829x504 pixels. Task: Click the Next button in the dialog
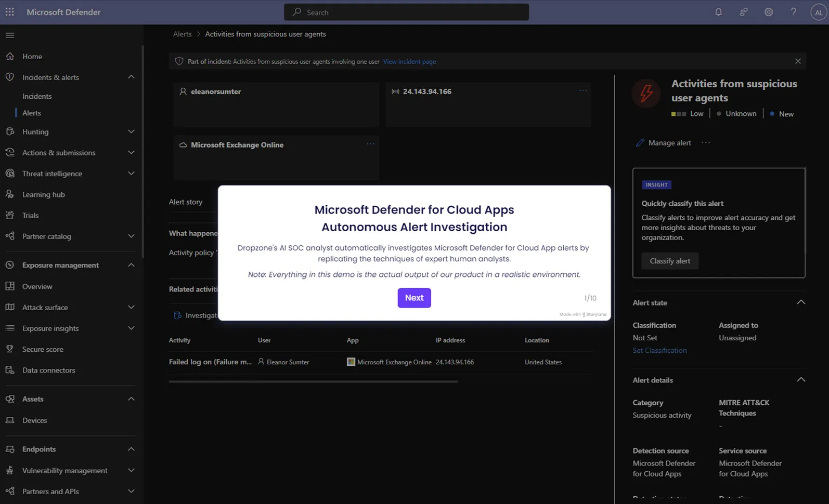click(415, 298)
